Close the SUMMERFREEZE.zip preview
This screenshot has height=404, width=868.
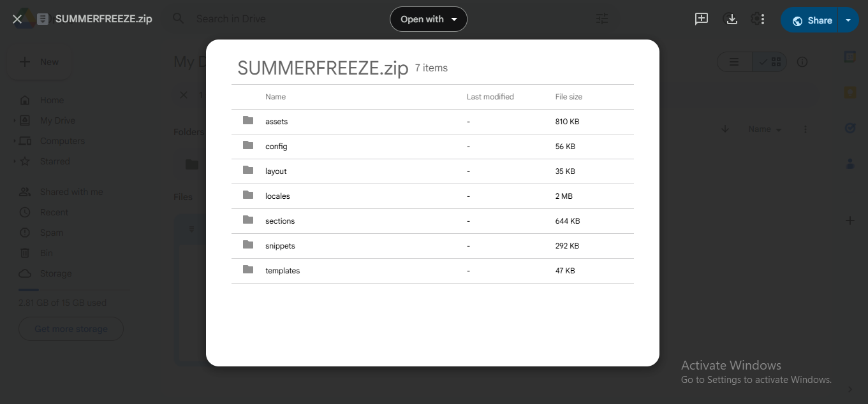17,19
